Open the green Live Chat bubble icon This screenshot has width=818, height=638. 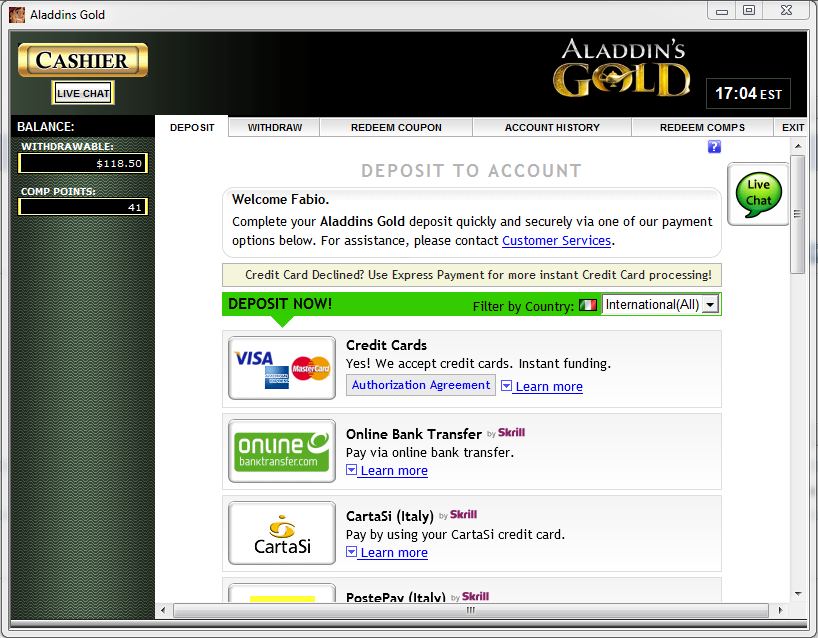pyautogui.click(x=758, y=195)
